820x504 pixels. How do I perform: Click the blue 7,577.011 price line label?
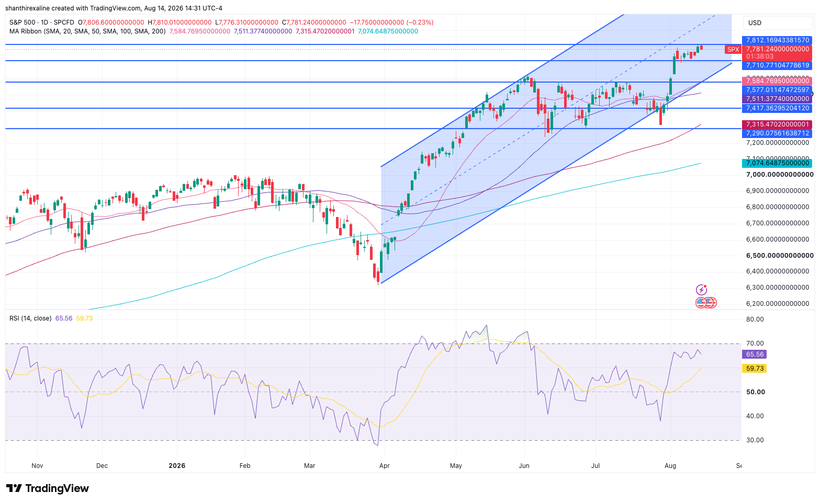777,90
